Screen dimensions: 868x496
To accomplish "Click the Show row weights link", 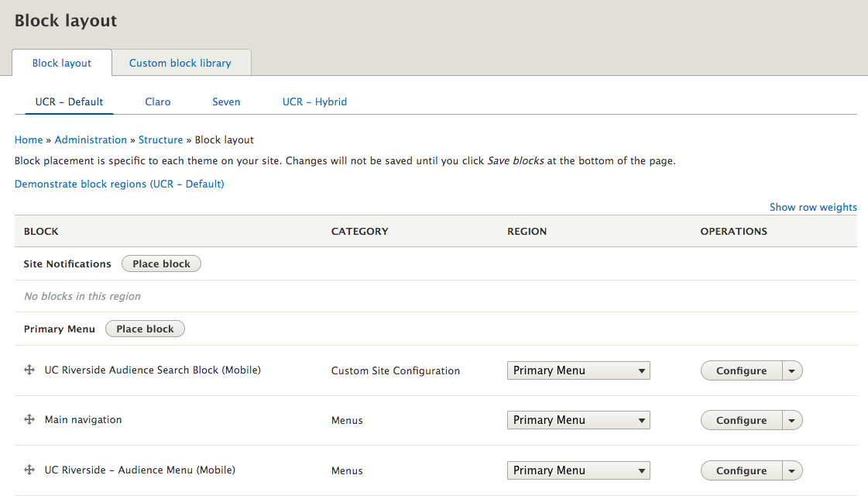I will coord(813,207).
